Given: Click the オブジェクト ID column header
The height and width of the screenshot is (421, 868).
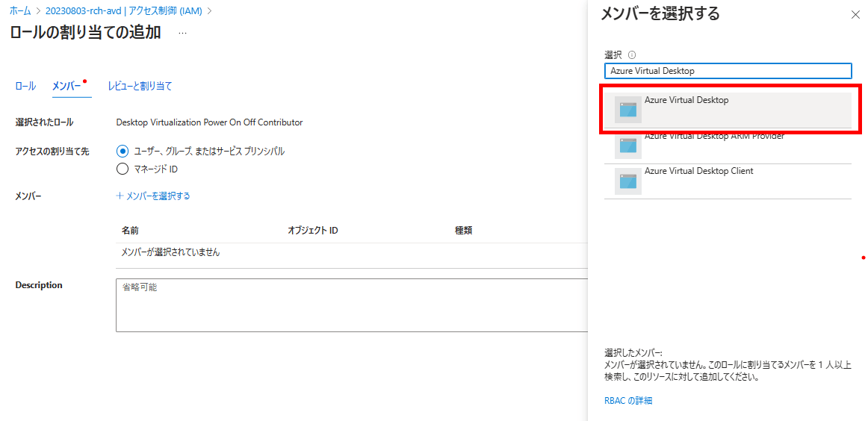Looking at the screenshot, I should [x=313, y=230].
